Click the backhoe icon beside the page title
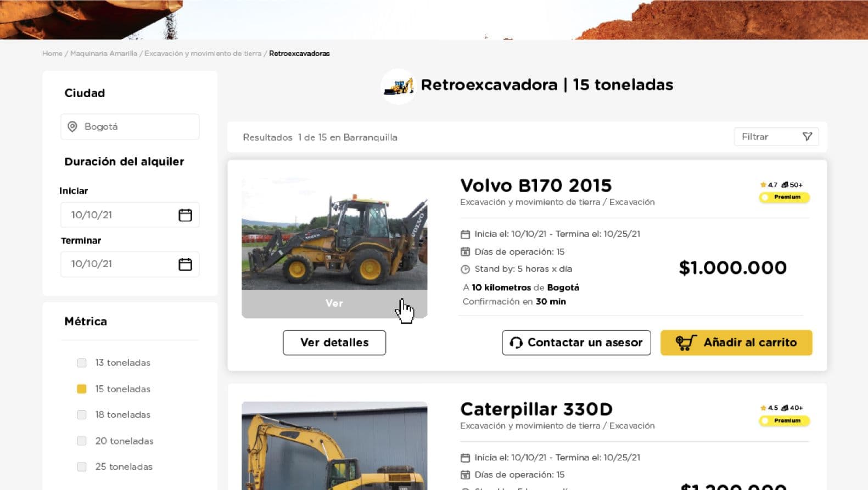 399,86
